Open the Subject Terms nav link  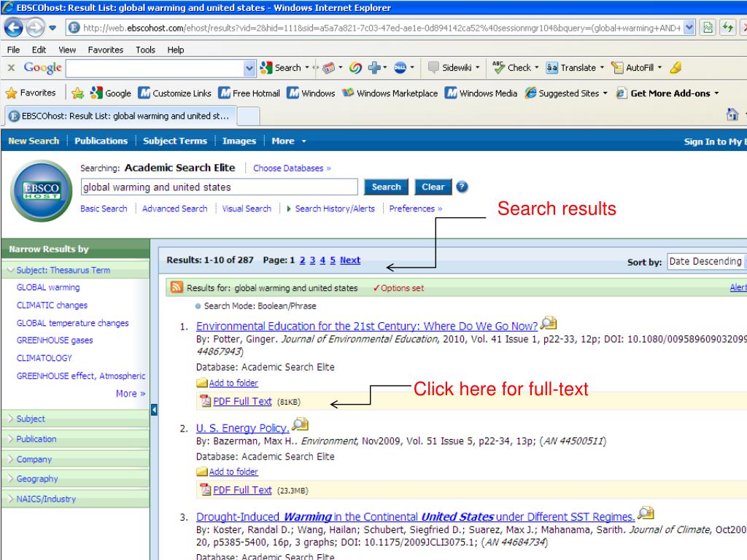pos(175,141)
